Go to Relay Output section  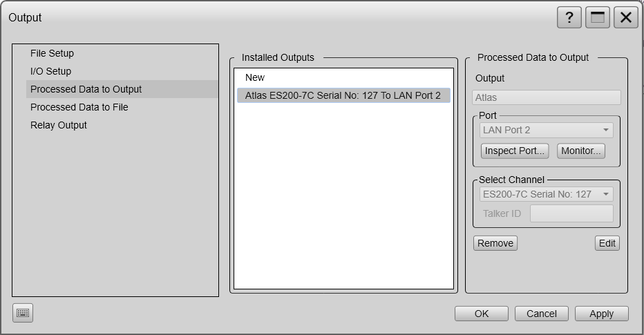tap(59, 125)
